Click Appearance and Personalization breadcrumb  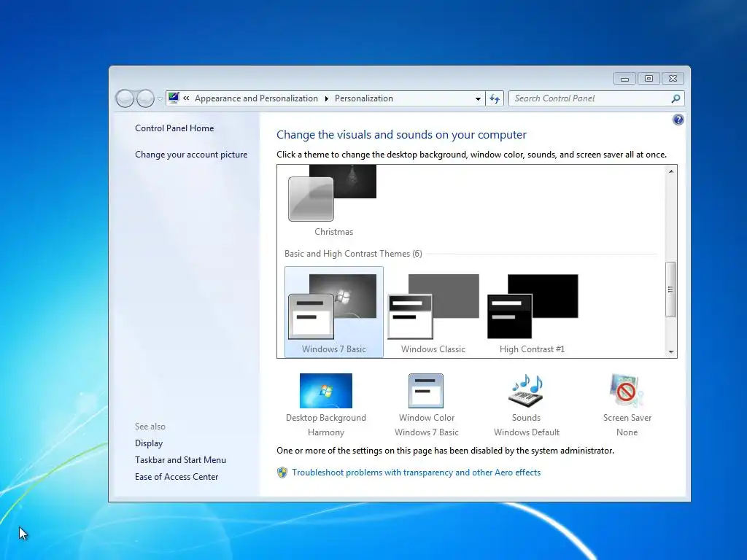click(256, 98)
